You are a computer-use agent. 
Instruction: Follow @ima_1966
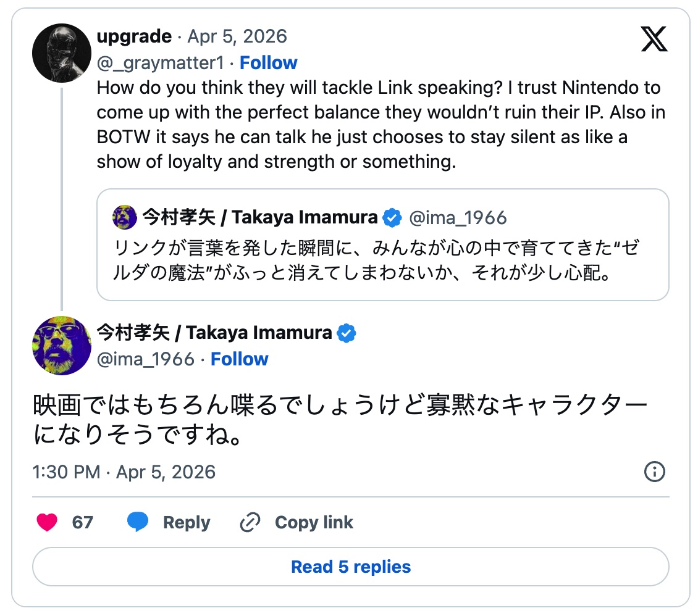point(239,359)
